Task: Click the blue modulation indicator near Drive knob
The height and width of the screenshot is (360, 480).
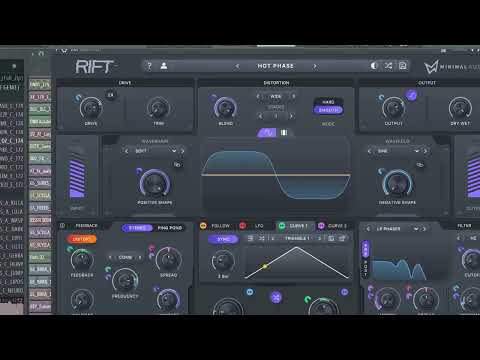Action: (x=78, y=98)
